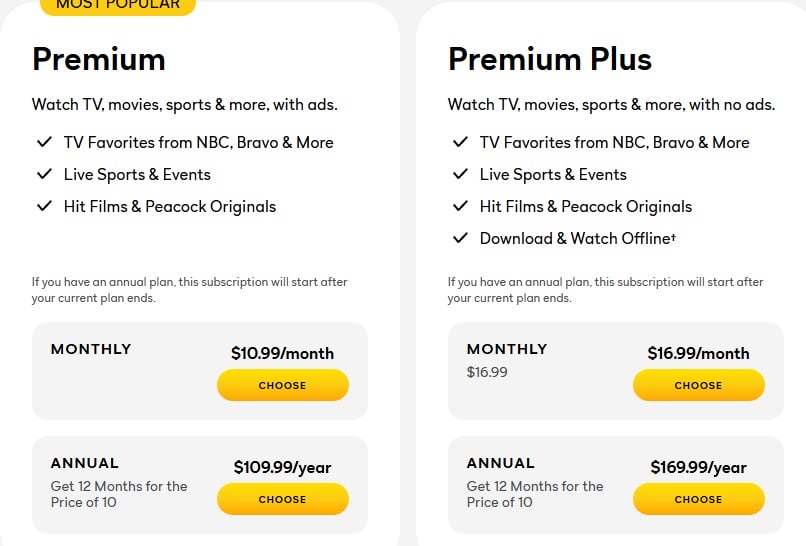Click the MONTHLY label in the Premium Plus card
Screen dimensions: 806x546
[x=507, y=349]
